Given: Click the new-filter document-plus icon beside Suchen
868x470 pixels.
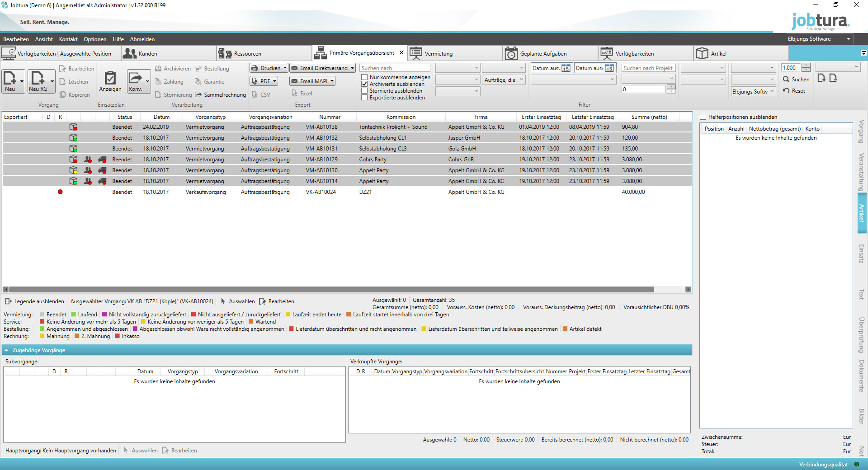Looking at the screenshot, I should click(821, 78).
